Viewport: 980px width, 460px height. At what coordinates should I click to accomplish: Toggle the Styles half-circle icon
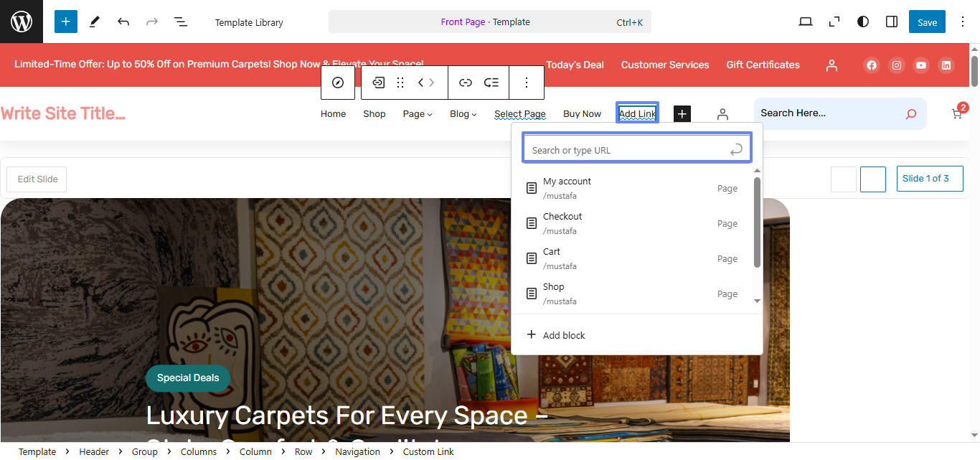[863, 22]
